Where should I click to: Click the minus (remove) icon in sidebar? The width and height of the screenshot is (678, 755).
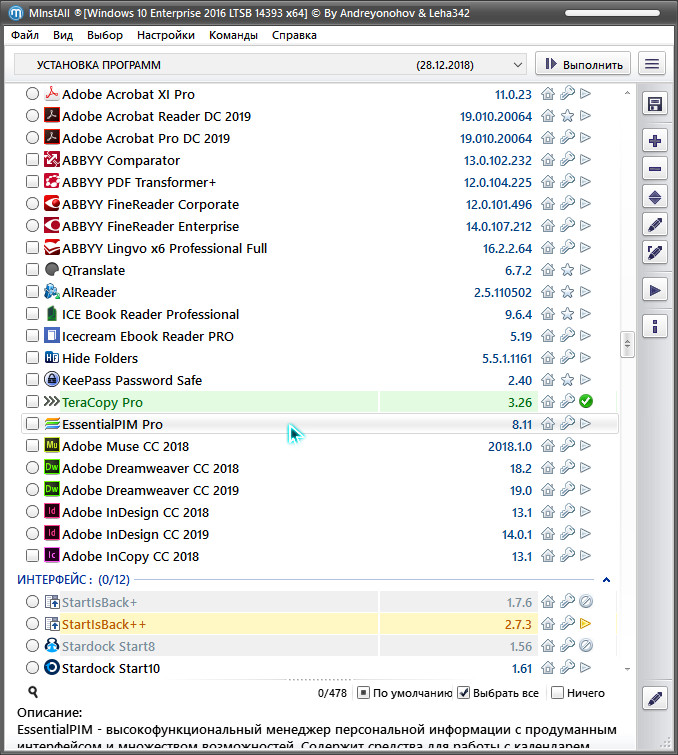(x=655, y=169)
